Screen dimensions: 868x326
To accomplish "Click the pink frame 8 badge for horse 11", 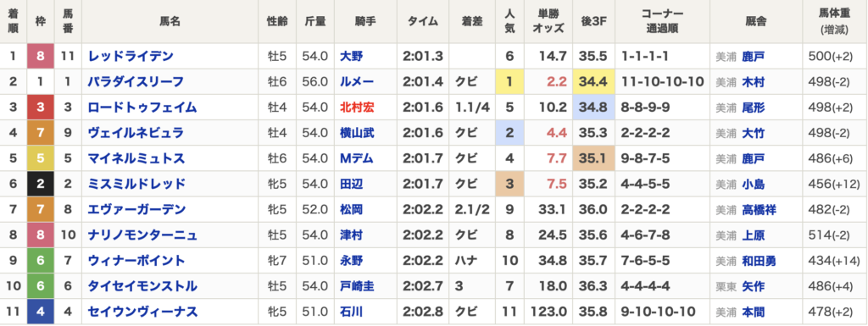I will (41, 57).
